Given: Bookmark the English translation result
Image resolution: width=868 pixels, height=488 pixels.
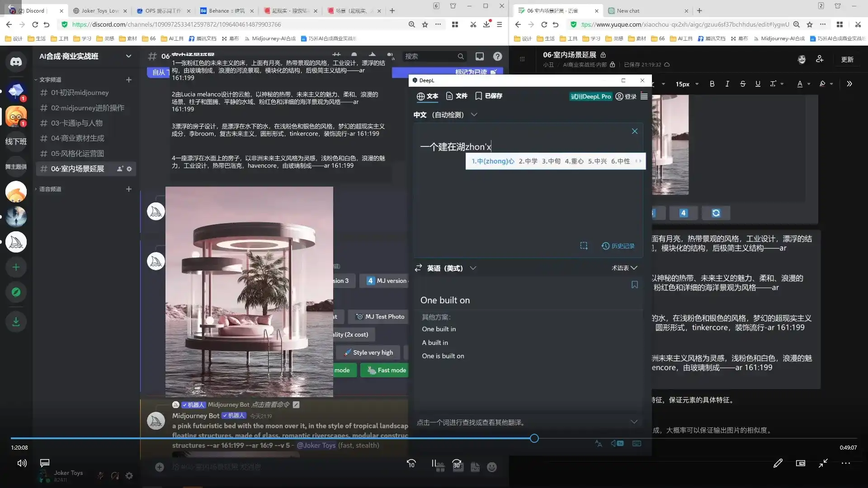Looking at the screenshot, I should click(634, 285).
